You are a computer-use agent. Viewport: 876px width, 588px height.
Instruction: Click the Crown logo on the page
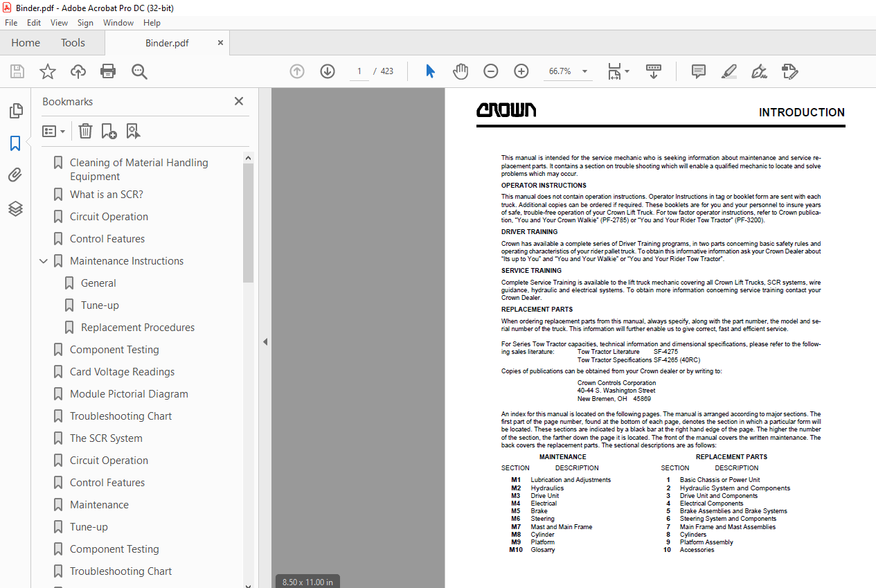(506, 110)
